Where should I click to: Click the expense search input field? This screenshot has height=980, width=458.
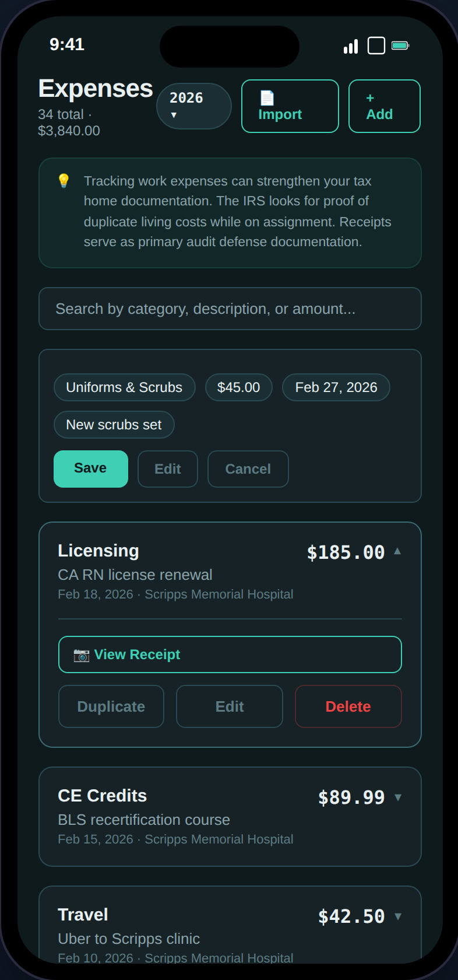click(x=229, y=309)
